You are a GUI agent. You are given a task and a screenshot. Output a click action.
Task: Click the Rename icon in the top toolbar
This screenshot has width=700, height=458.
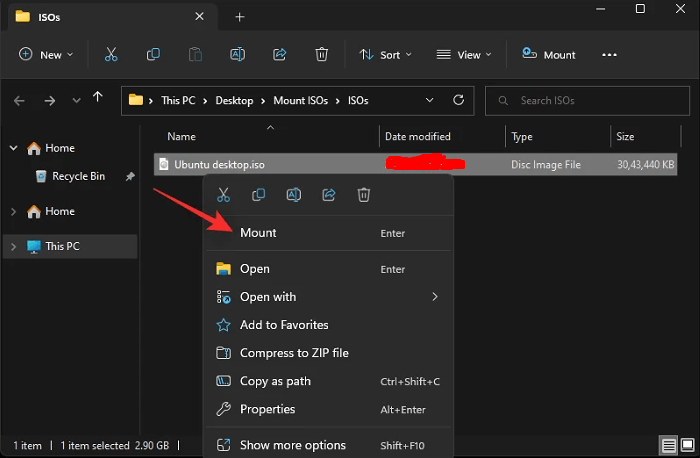tap(237, 54)
